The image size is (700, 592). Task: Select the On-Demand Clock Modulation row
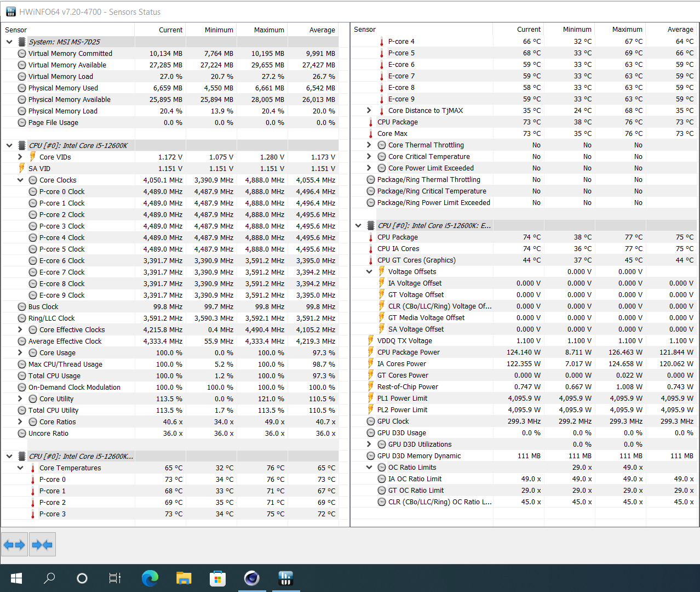click(x=170, y=387)
